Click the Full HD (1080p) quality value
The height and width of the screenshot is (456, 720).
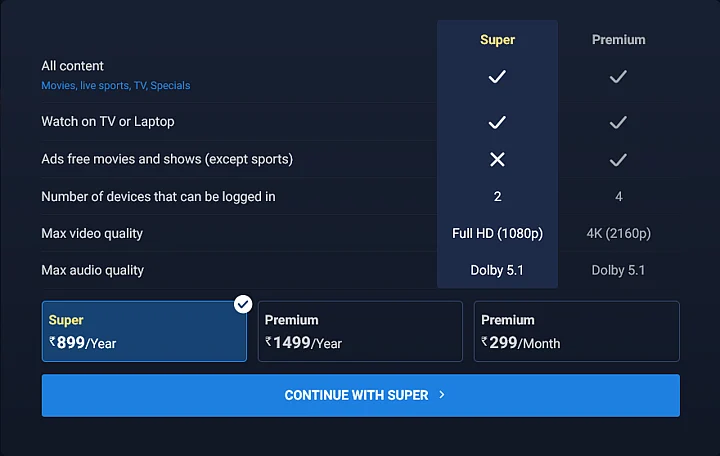click(497, 233)
